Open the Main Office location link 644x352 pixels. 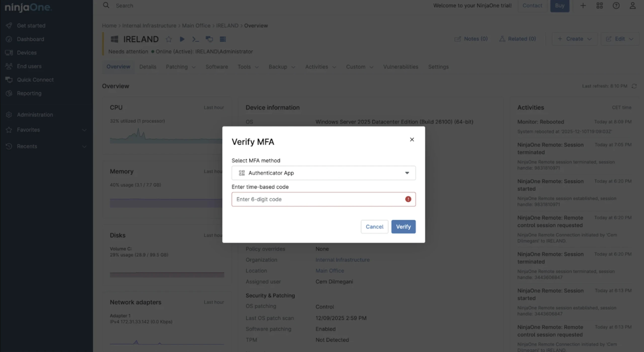pos(330,271)
